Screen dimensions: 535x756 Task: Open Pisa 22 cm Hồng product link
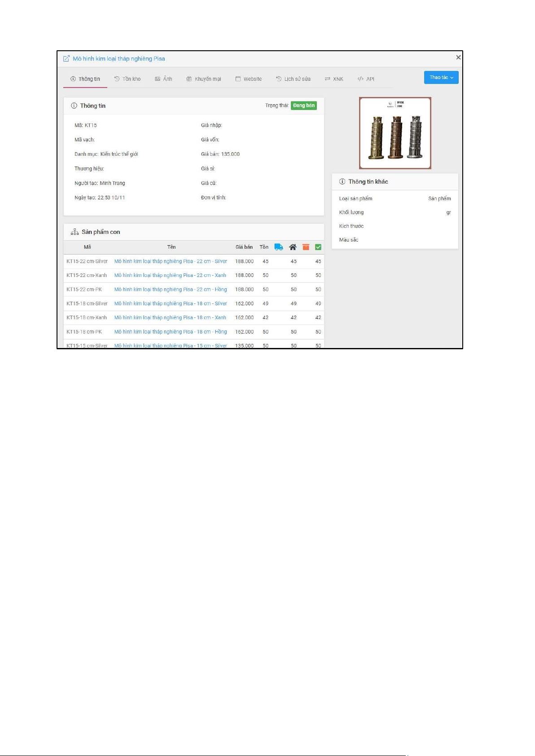[x=171, y=290]
